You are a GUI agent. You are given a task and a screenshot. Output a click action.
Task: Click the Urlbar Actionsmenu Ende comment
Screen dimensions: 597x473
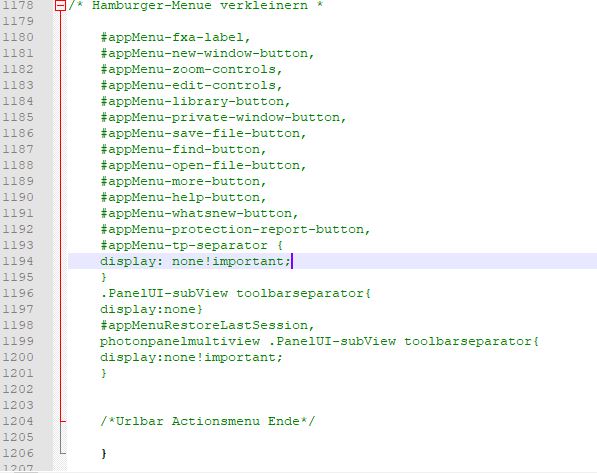click(208, 421)
